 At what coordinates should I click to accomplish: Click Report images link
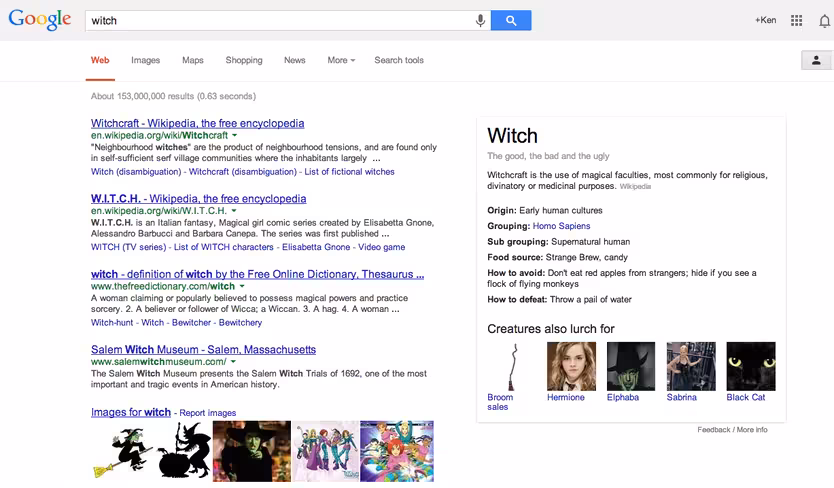(207, 413)
